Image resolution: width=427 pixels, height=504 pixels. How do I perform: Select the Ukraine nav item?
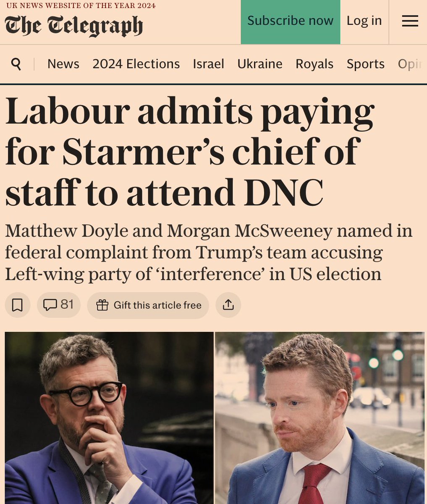pos(260,64)
